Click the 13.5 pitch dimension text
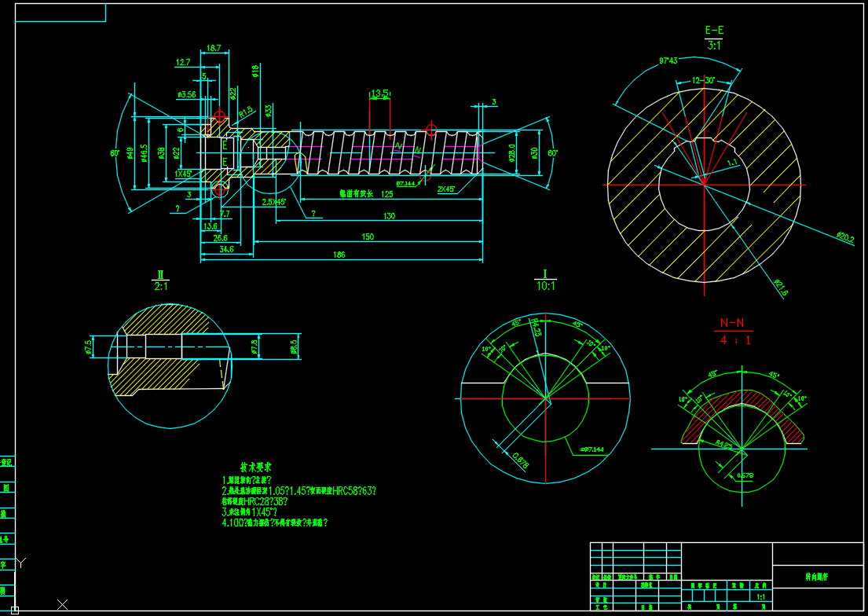This screenshot has height=616, width=868. point(380,93)
